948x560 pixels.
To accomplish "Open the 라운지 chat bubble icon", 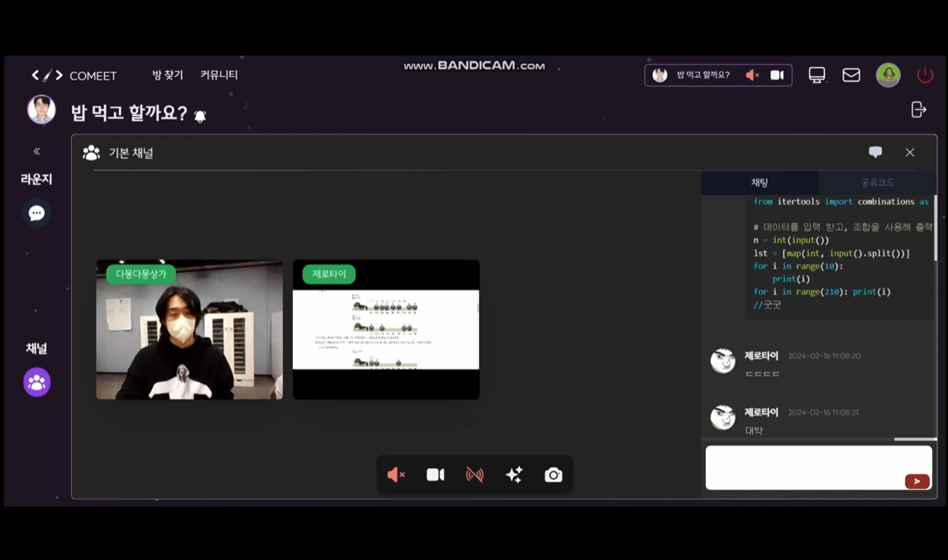I will (x=36, y=213).
